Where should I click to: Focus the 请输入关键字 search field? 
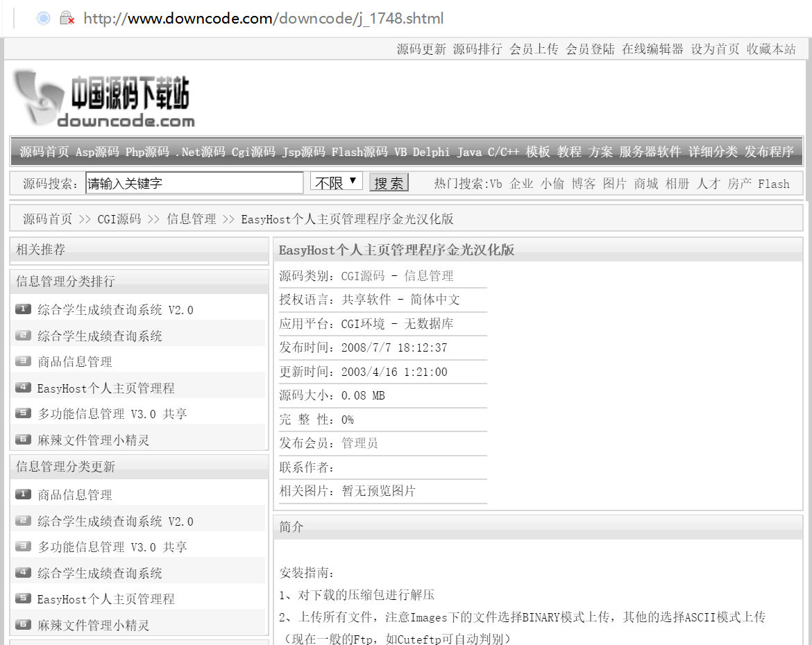point(194,183)
